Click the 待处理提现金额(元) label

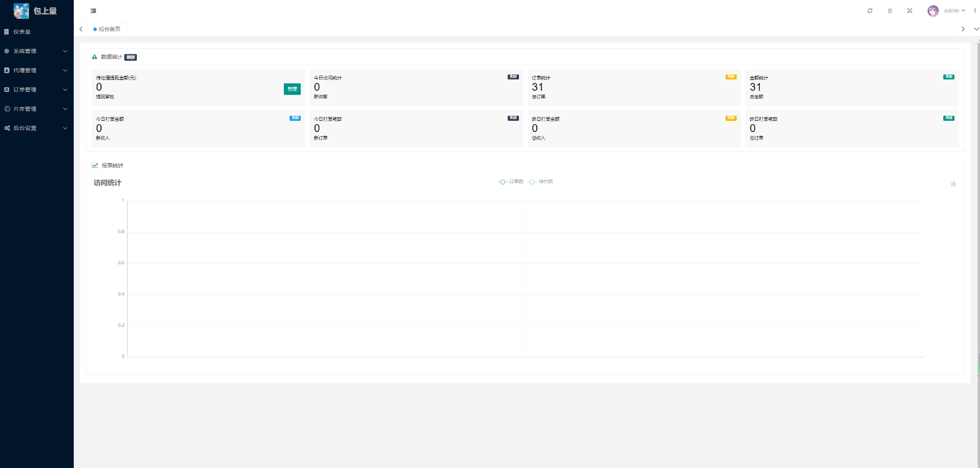point(116,78)
